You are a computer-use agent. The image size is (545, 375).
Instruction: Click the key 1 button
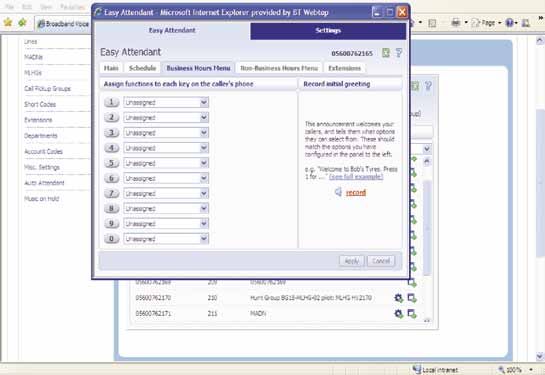tap(112, 102)
